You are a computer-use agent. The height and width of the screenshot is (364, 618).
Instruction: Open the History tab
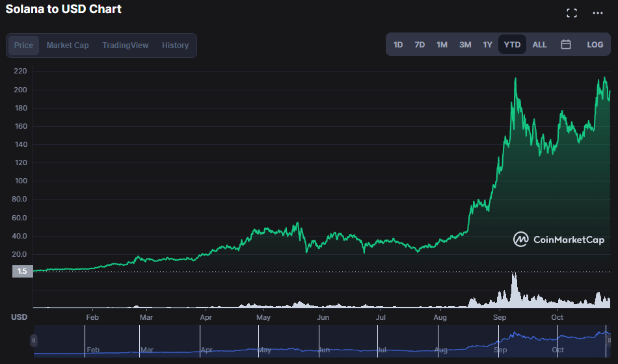click(x=176, y=45)
